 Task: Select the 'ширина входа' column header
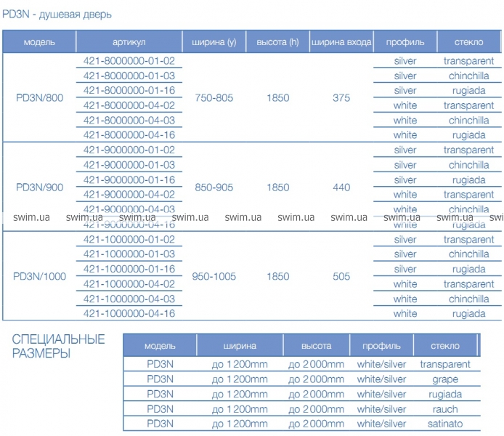341,42
